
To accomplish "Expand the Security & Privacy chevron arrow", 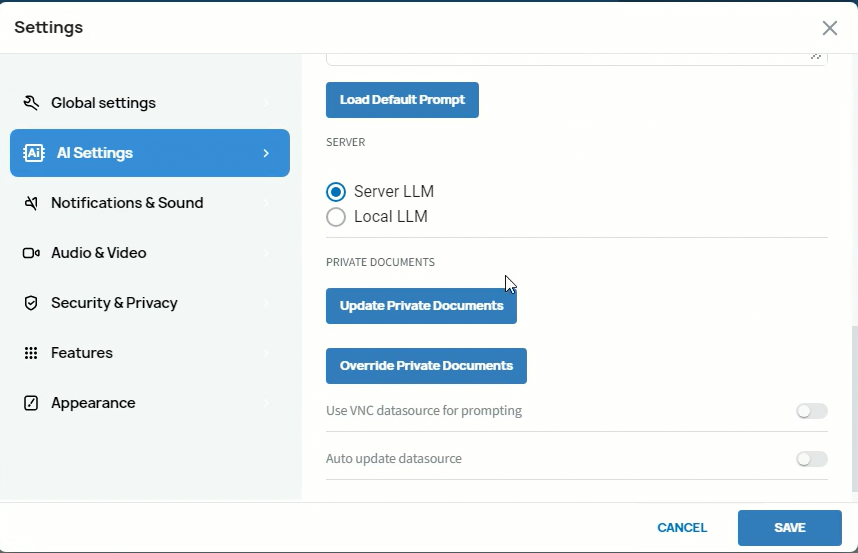I will point(266,303).
